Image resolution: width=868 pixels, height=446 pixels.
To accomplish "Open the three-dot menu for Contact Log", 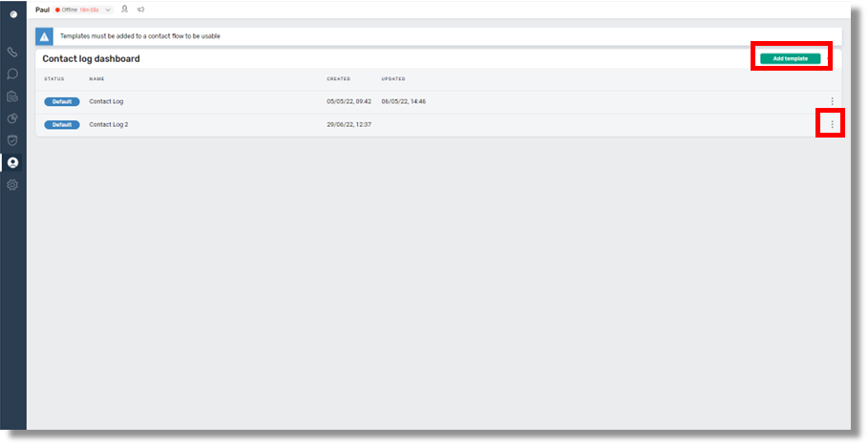I will [x=832, y=101].
